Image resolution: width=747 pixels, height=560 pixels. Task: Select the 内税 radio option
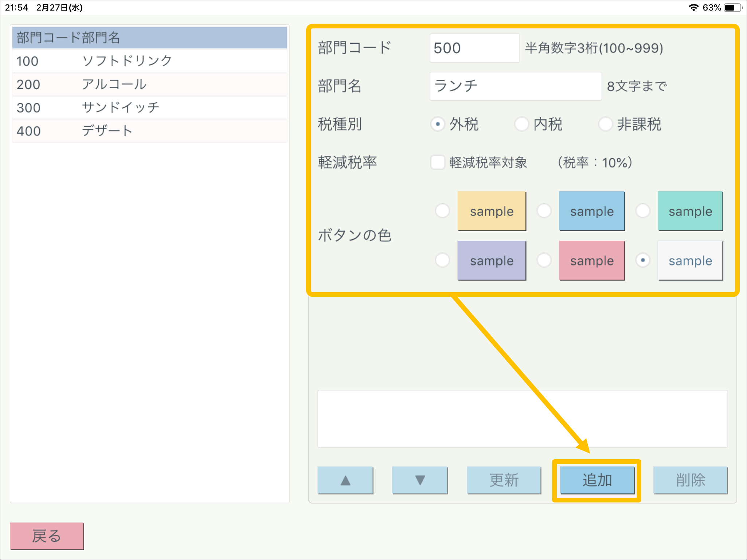(521, 124)
